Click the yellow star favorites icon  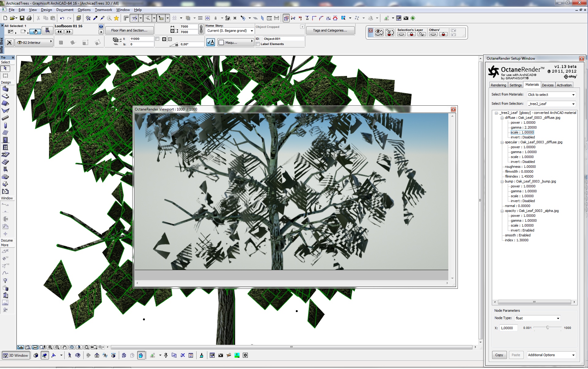pyautogui.click(x=116, y=18)
